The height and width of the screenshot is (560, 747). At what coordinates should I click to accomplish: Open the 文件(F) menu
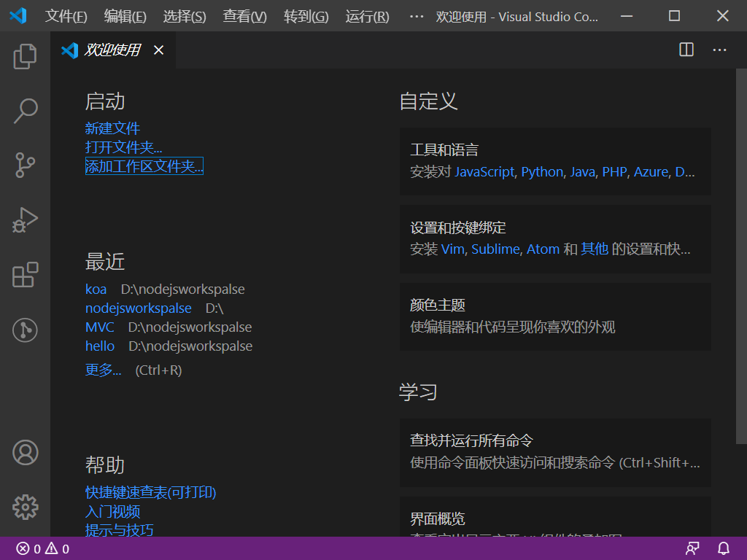tap(66, 17)
